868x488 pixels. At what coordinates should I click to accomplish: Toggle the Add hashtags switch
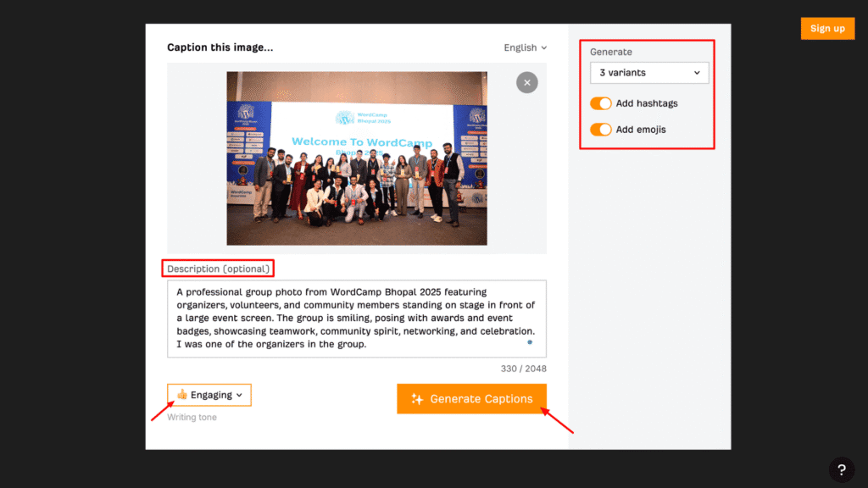(x=601, y=103)
